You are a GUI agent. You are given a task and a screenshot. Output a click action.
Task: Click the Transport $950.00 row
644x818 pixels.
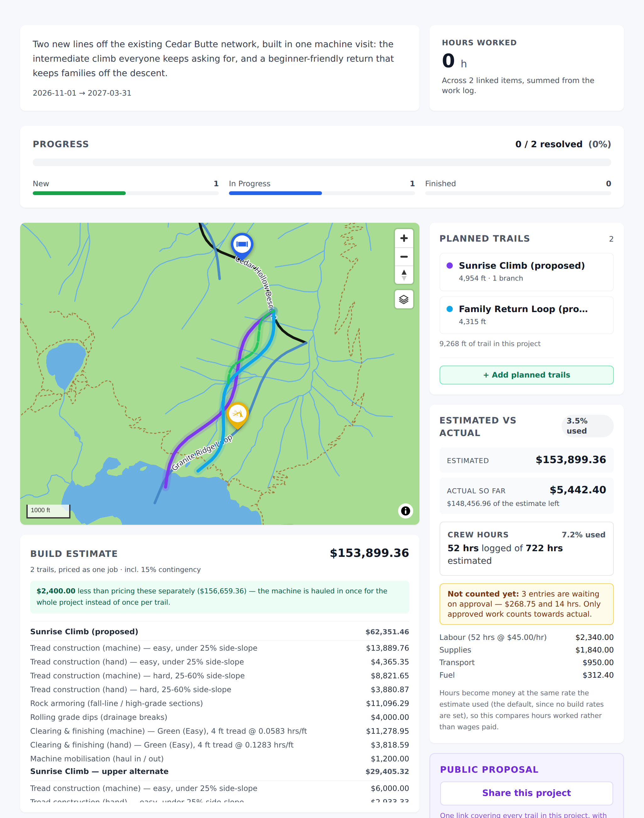[526, 663]
